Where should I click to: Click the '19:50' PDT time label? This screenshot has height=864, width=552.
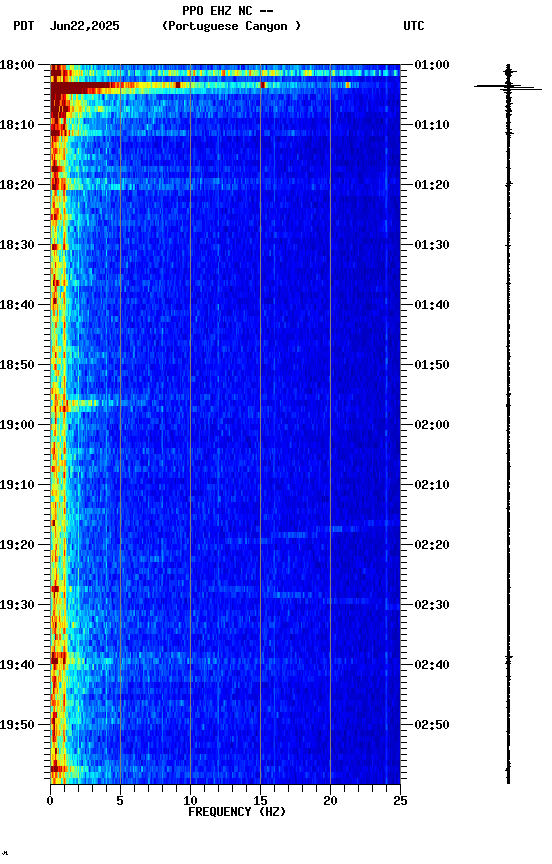(x=17, y=725)
